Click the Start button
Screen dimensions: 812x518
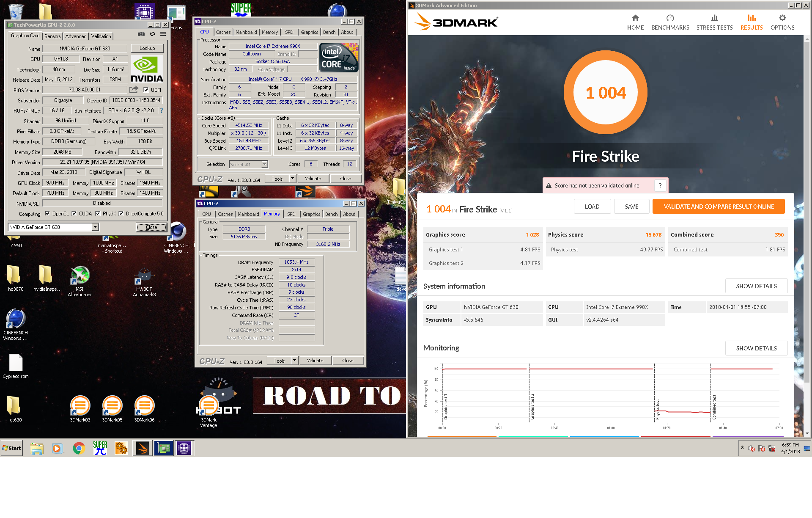[11, 448]
